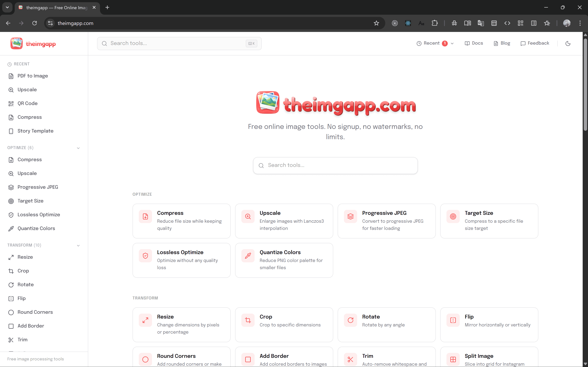Viewport: 588px width, 367px height.
Task: Open the QR Code tool
Action: pos(27,103)
